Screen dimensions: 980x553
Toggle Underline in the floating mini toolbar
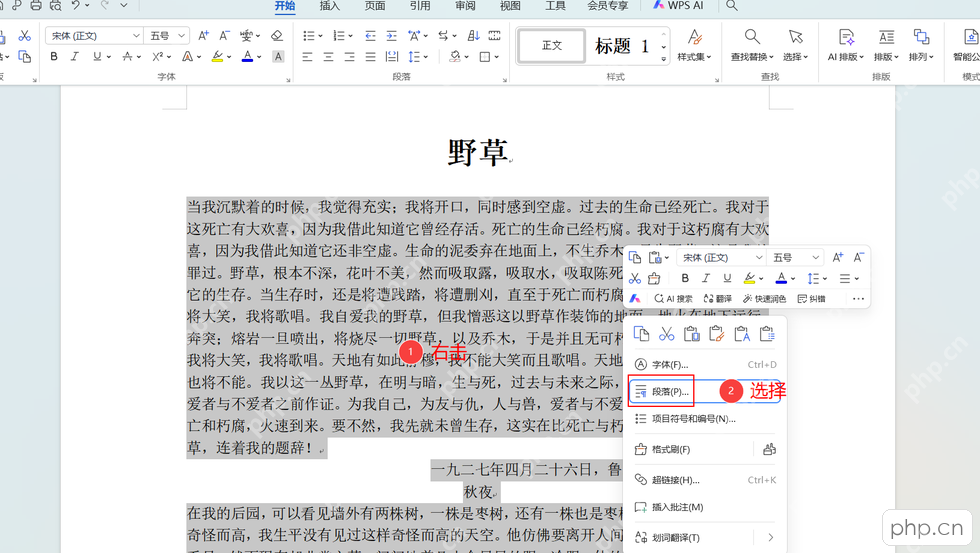[x=727, y=278]
